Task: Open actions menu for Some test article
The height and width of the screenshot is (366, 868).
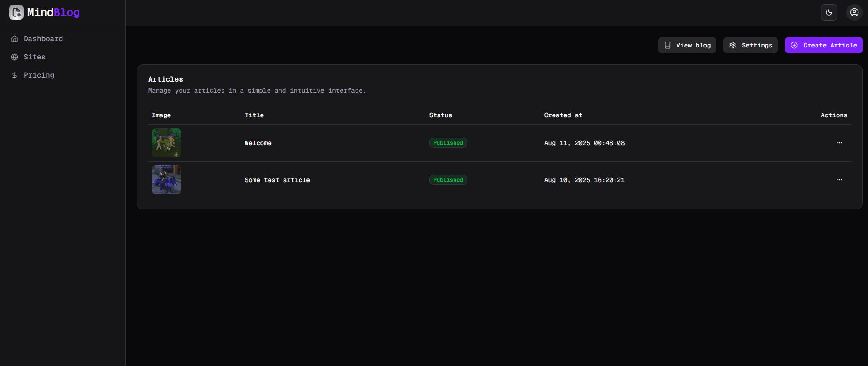Action: click(x=839, y=180)
